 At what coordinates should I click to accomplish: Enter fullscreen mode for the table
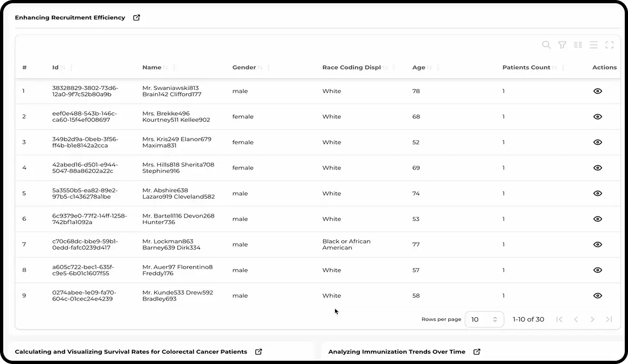(610, 45)
